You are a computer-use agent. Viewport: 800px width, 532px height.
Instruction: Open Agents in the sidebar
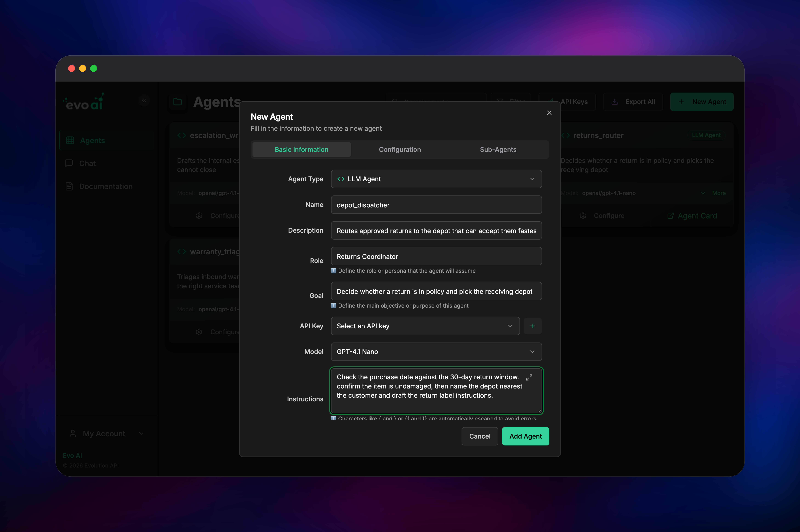(x=107, y=140)
